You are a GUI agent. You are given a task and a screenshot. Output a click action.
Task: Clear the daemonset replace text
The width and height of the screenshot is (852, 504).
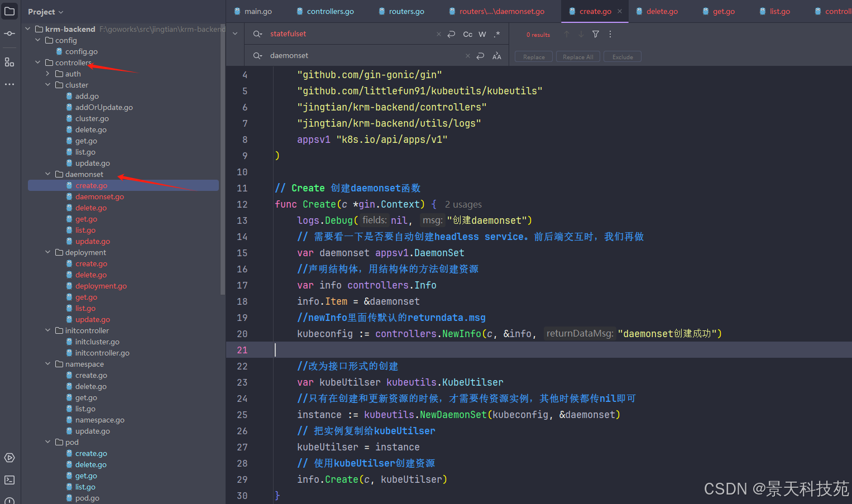[468, 56]
